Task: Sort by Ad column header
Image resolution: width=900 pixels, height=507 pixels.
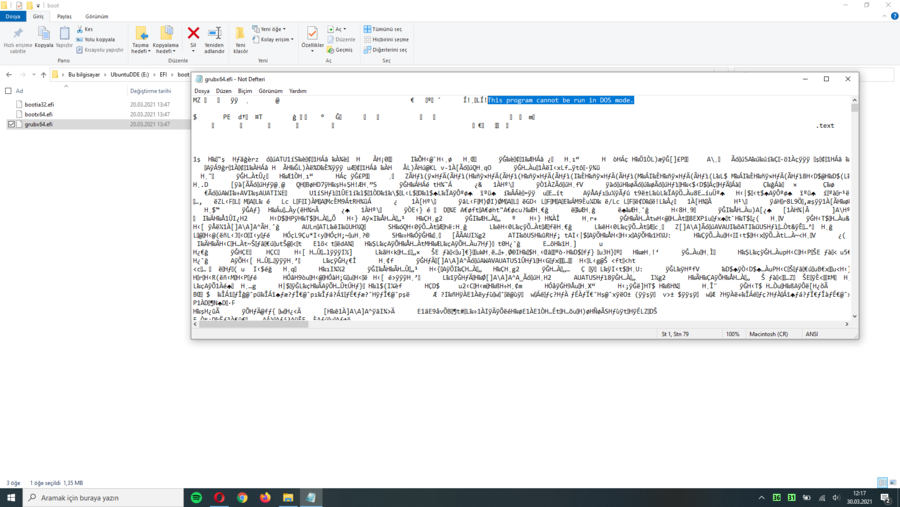Action: coord(19,91)
